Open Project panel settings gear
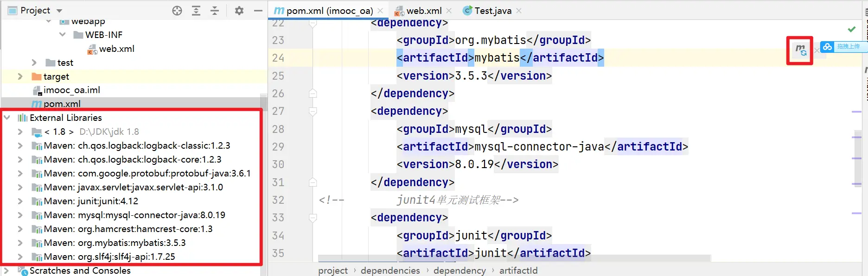 pyautogui.click(x=239, y=11)
